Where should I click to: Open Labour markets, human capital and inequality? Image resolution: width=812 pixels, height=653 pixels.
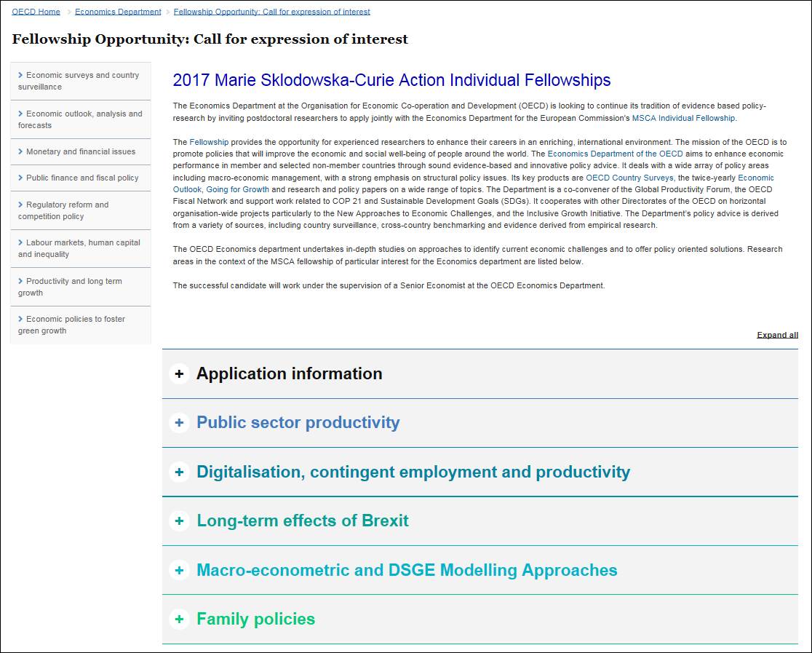pos(81,248)
